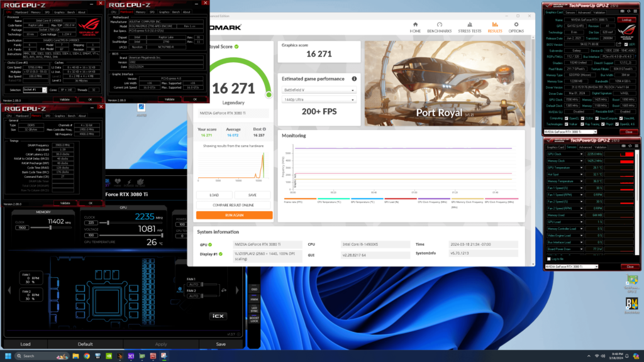Click the GPU-Z Lookup button
The height and width of the screenshot is (362, 644).
click(627, 19)
